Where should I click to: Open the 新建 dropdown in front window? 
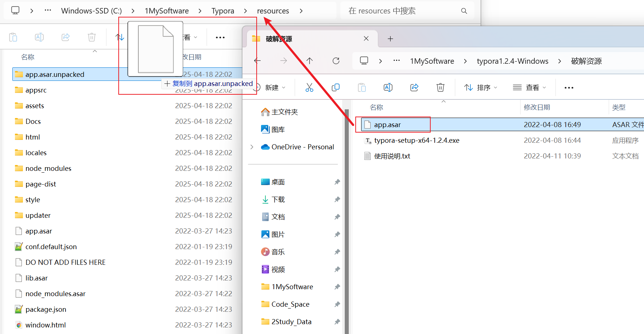tap(270, 87)
